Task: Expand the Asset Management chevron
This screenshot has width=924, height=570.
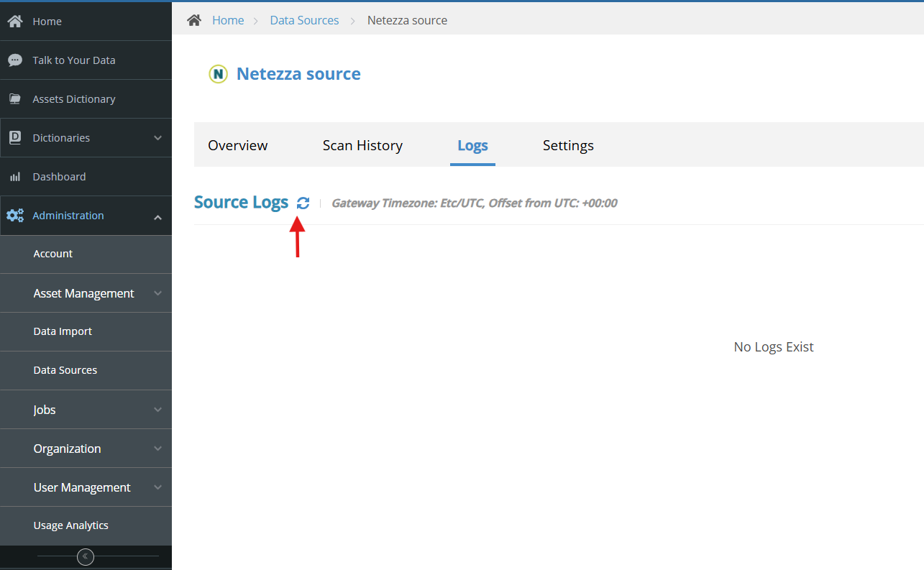Action: pos(158,293)
